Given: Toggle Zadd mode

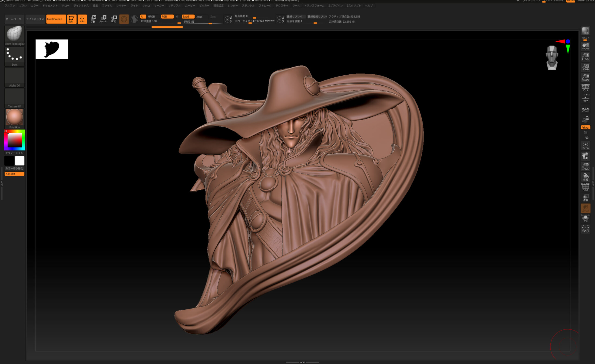Looking at the screenshot, I should coord(188,17).
